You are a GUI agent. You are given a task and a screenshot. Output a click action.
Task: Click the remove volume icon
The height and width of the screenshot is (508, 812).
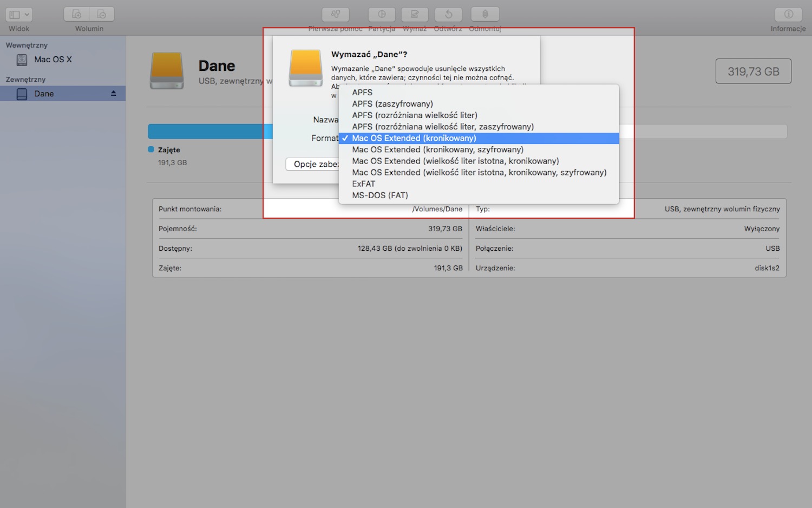click(x=102, y=15)
